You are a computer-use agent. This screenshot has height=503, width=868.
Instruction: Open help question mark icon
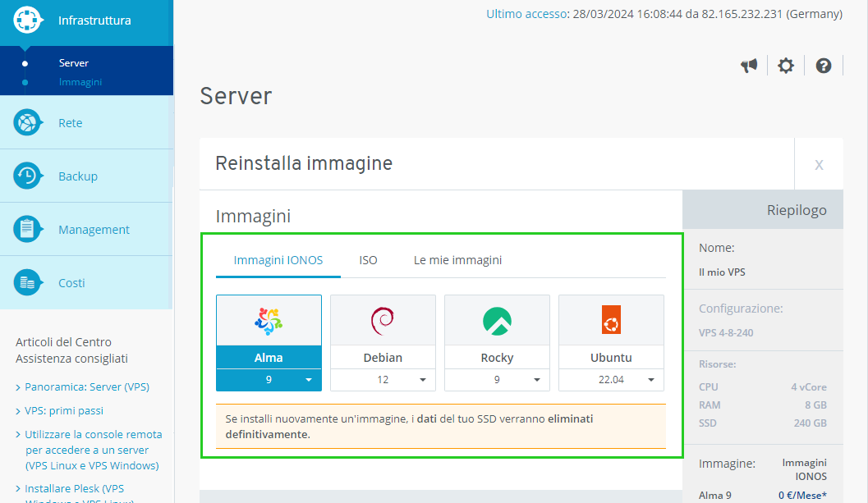[x=823, y=66]
